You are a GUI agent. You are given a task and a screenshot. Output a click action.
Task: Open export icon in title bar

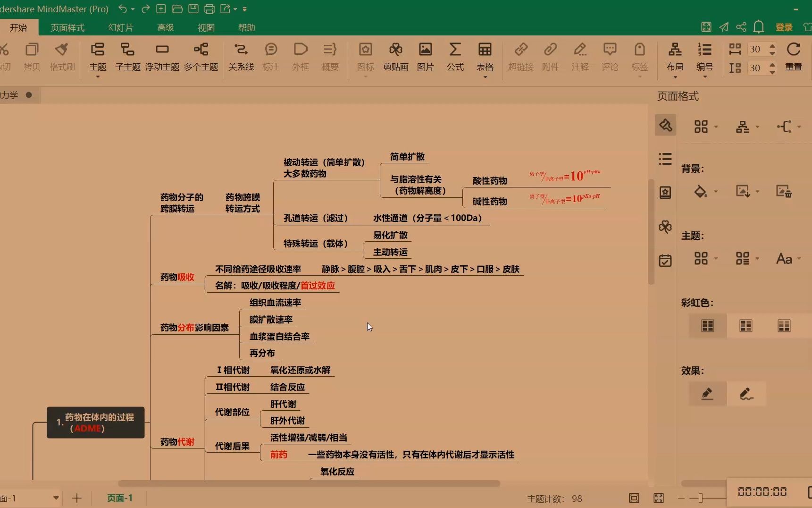[226, 8]
